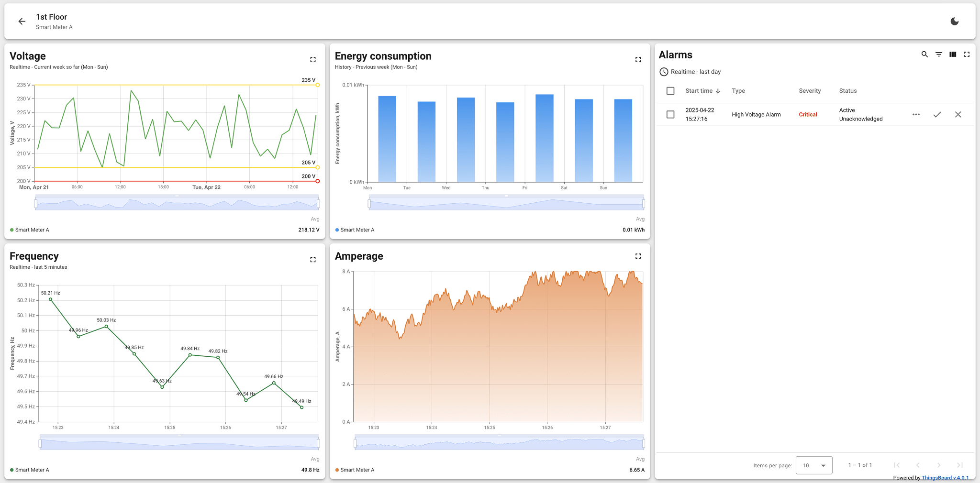The height and width of the screenshot is (483, 980).
Task: Toggle dark mode with the moon icon
Action: 954,22
